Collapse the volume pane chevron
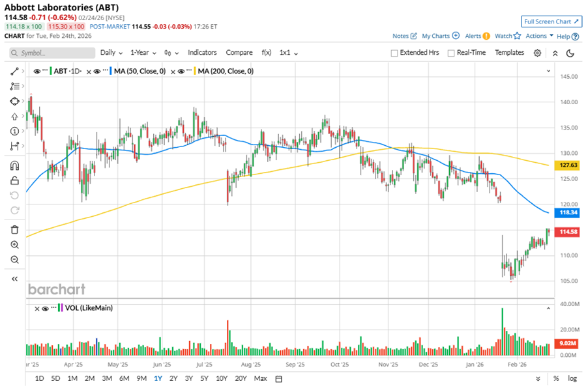The width and height of the screenshot is (588, 392). coord(548,309)
